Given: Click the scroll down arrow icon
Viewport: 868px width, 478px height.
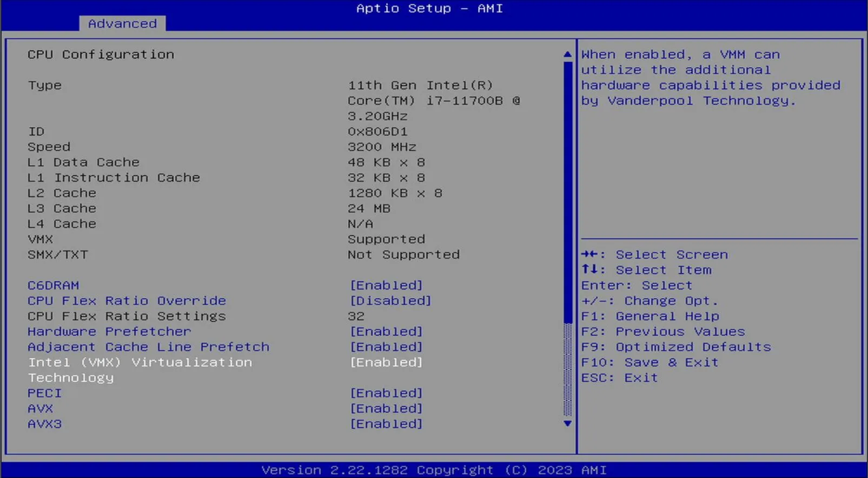Looking at the screenshot, I should click(567, 423).
